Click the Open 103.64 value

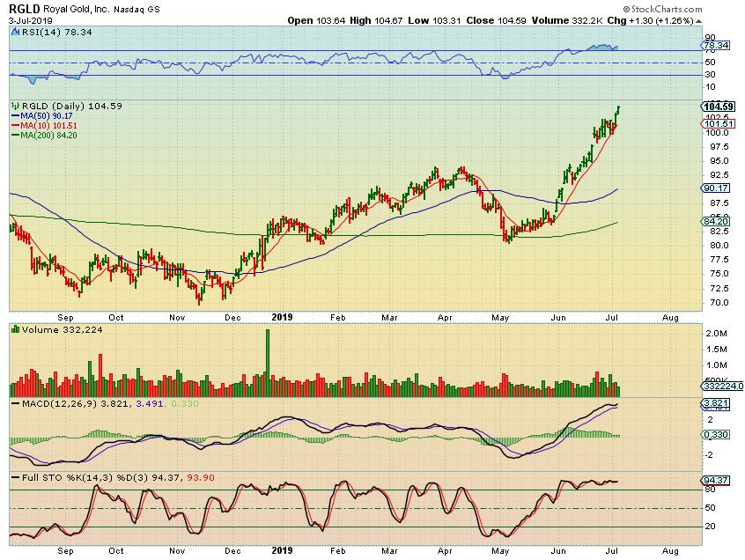click(316, 21)
